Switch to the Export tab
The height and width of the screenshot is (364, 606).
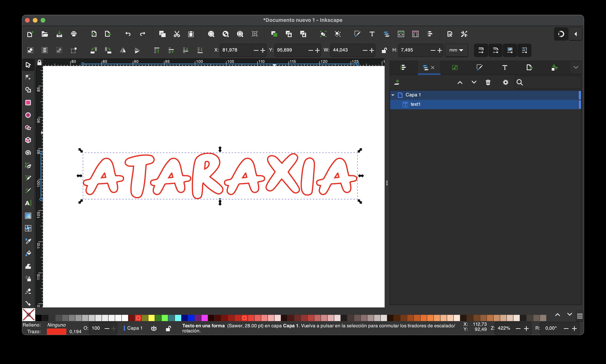point(529,67)
